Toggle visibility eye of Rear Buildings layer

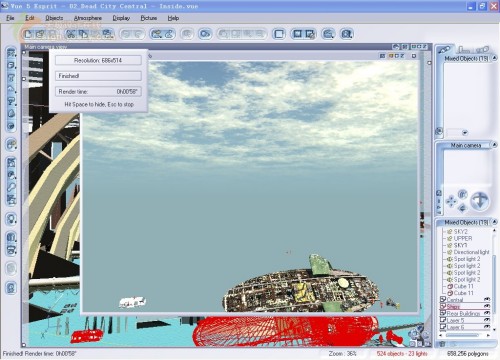[487, 313]
